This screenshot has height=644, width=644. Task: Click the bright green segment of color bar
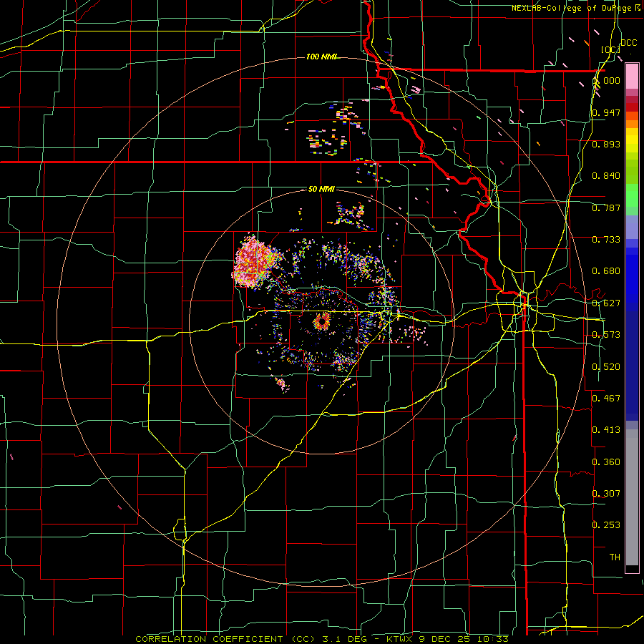pos(632,195)
